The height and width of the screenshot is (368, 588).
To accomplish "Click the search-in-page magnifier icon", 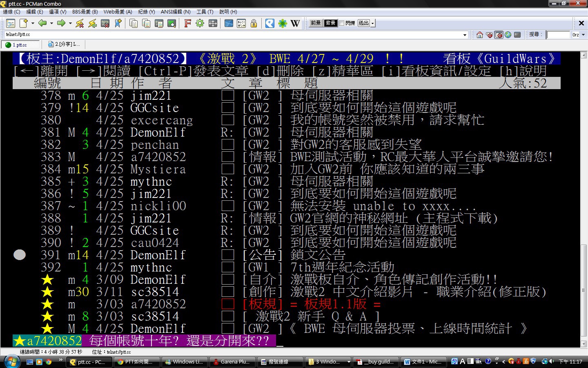I will point(171,23).
